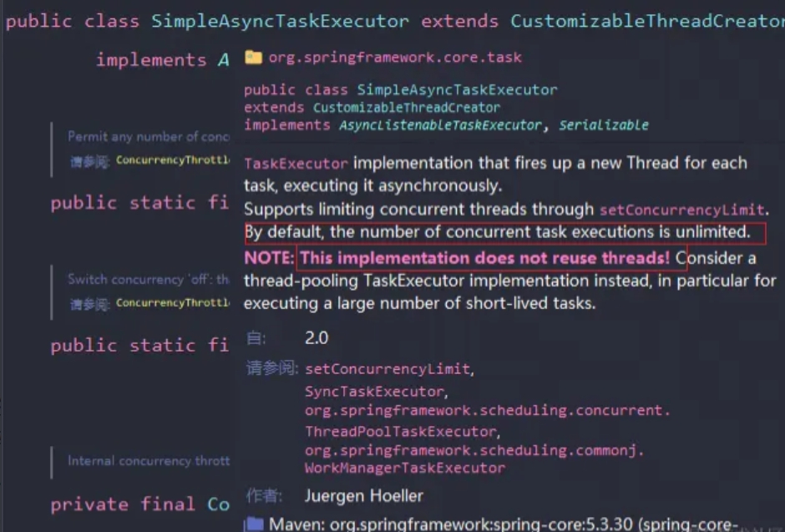Viewport: 785px width, 532px height.
Task: Click the sentence about unlimited concurrent task executions
Action: click(498, 232)
